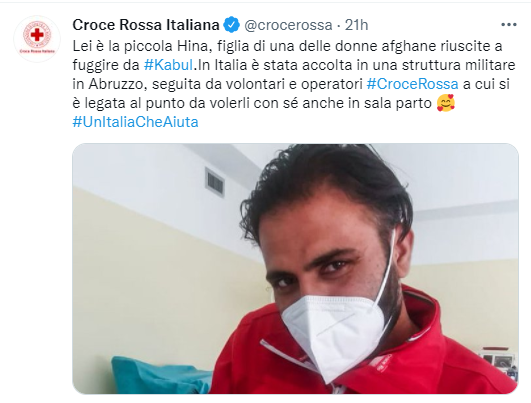Click the phrase struttura militare in the tweet
531x403 pixels.
click(459, 65)
